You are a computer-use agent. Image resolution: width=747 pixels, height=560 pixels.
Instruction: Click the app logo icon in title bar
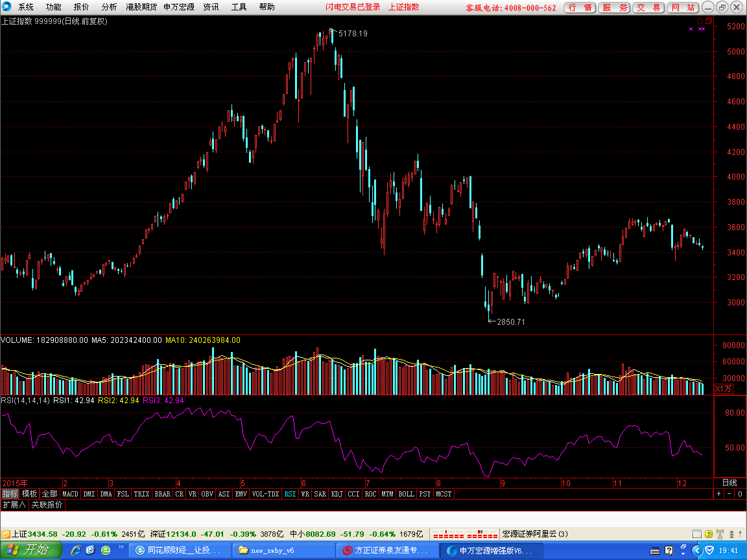coord(6,6)
